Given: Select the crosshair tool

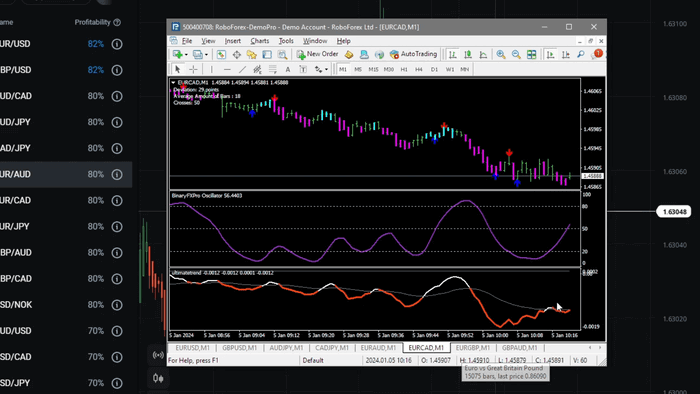Looking at the screenshot, I should click(193, 69).
